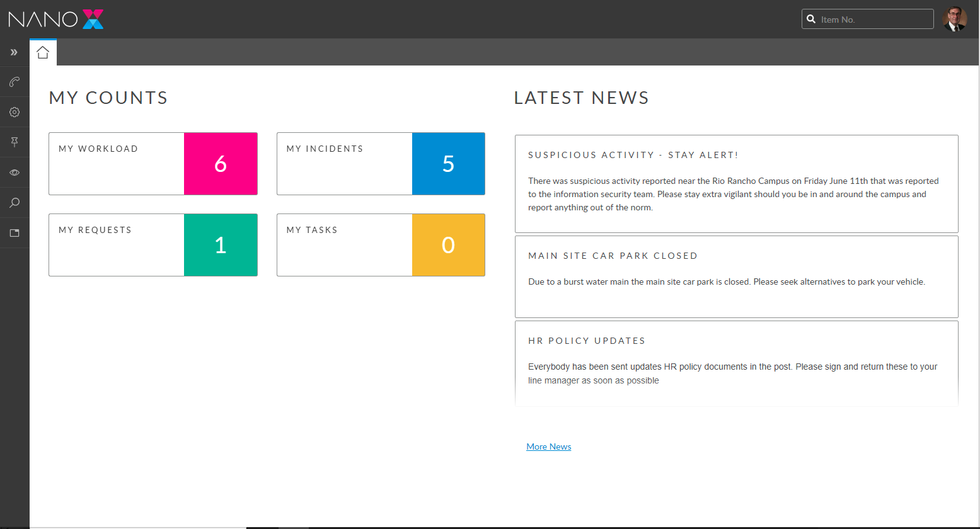This screenshot has width=980, height=529.
Task: Click the yellow 0 tasks count
Action: (x=448, y=245)
